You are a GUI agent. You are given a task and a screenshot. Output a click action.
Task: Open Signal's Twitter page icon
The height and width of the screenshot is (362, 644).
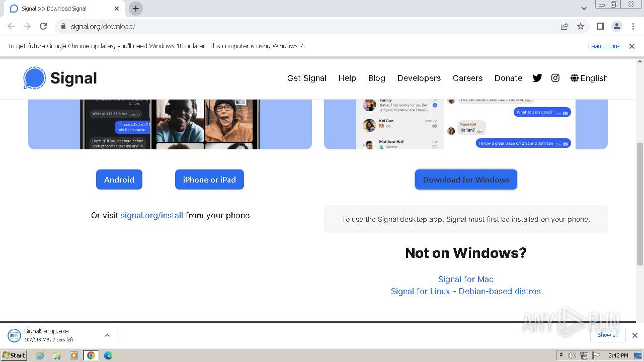[x=537, y=78]
